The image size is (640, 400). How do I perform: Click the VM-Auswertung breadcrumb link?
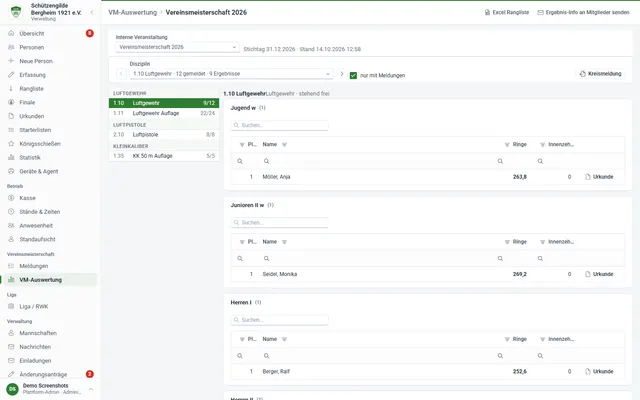tap(132, 12)
